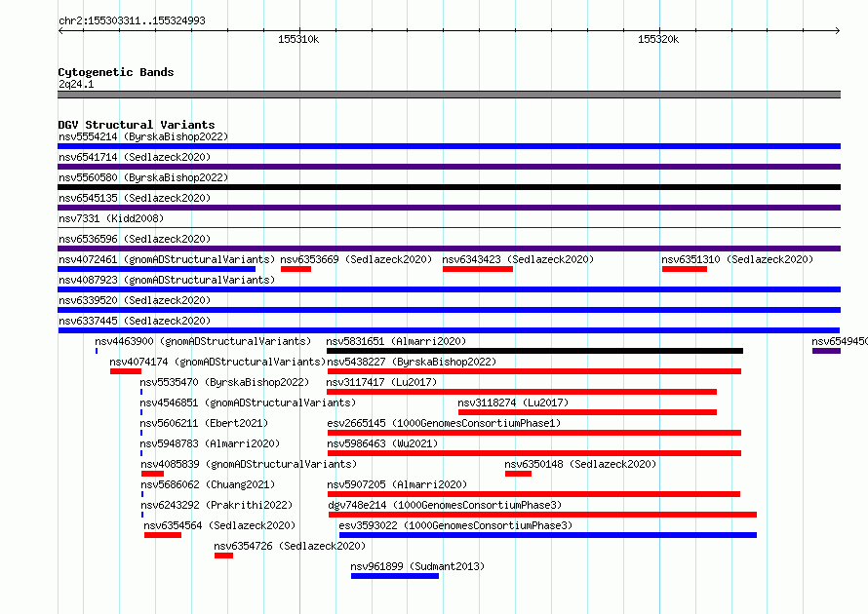Select red bar under nsv4074174

[x=126, y=371]
